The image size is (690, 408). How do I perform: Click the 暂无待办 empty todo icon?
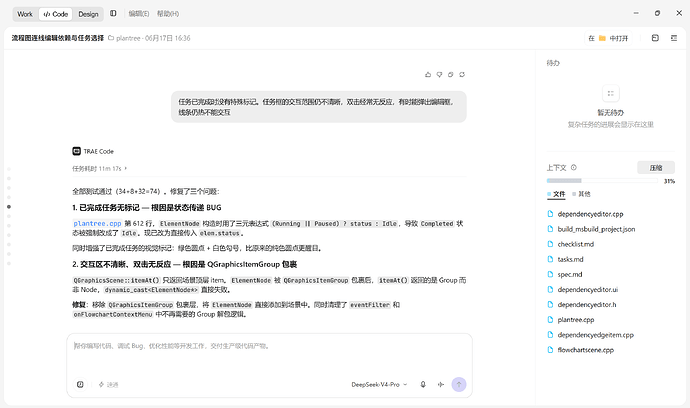(x=610, y=93)
